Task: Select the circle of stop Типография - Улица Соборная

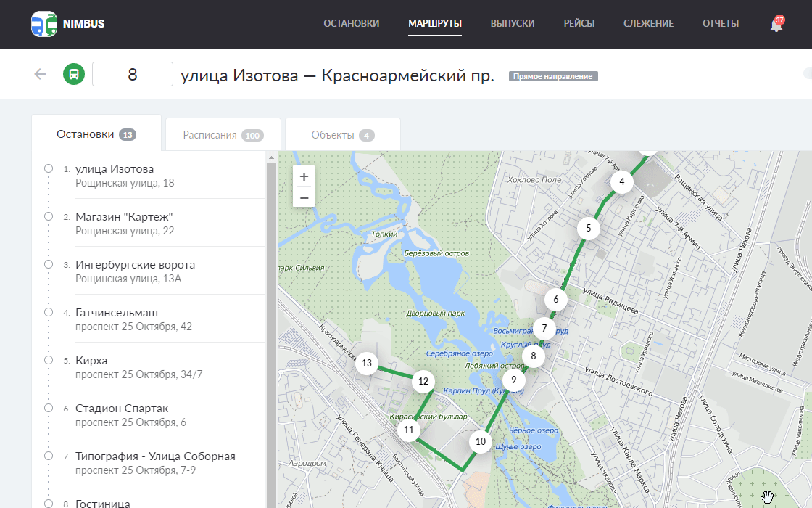Action: (x=49, y=456)
